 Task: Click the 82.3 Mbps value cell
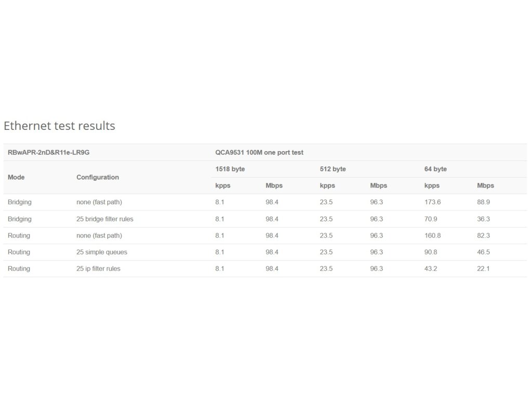point(483,235)
